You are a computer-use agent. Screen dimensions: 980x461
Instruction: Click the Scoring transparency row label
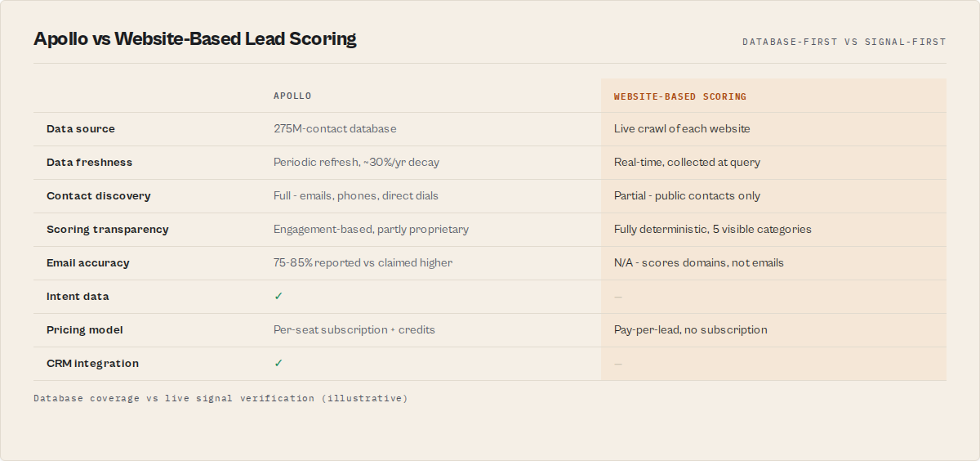pyautogui.click(x=108, y=229)
